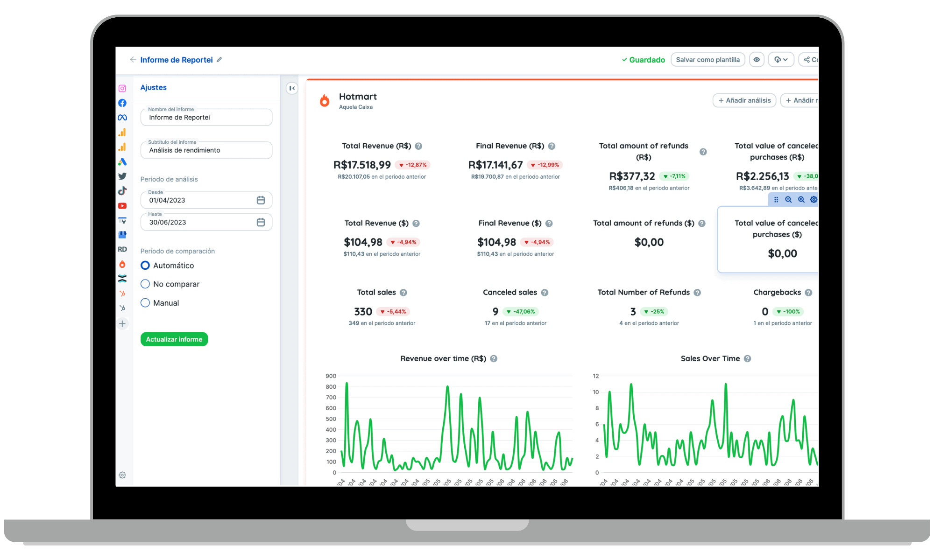The width and height of the screenshot is (934, 560).
Task: Select the Facebook sidebar icon
Action: tap(122, 103)
